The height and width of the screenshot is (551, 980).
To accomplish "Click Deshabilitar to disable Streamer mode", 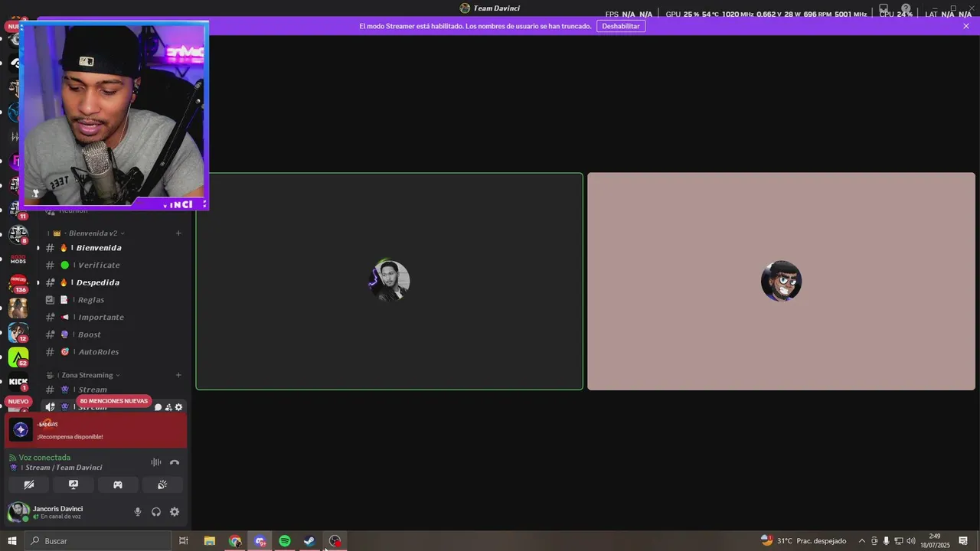I will tap(620, 26).
